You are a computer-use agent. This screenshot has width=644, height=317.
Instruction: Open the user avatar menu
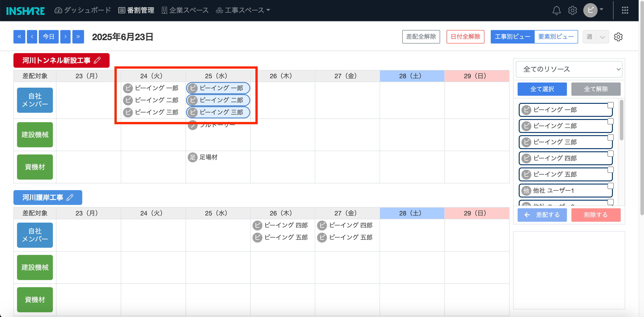(x=593, y=10)
